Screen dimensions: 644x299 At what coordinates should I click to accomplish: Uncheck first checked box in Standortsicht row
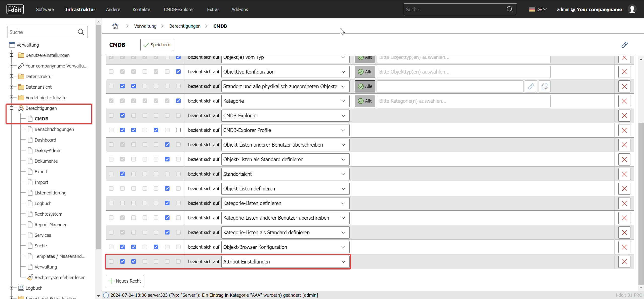coord(122,174)
